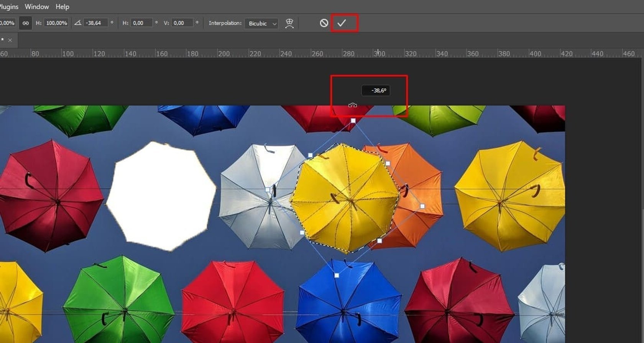This screenshot has height=343, width=644.
Task: Edit the height 100,00% field
Action: point(56,23)
